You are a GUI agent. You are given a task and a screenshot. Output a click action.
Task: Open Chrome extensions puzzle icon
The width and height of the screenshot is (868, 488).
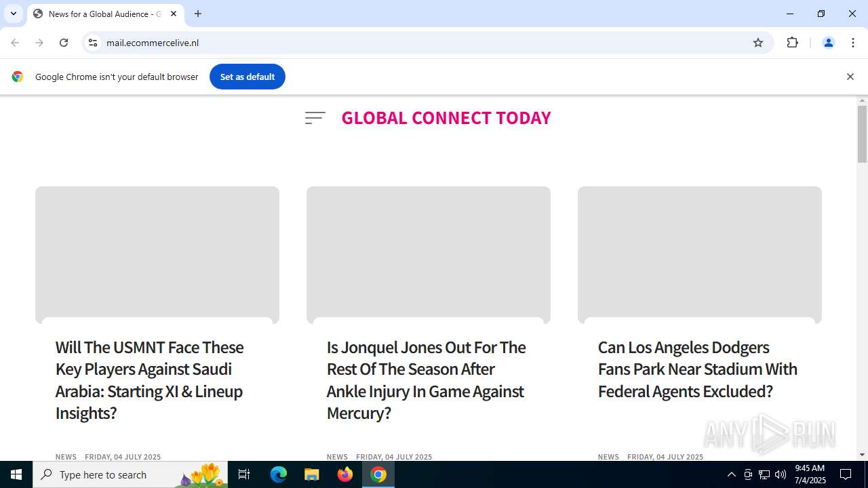click(x=792, y=43)
